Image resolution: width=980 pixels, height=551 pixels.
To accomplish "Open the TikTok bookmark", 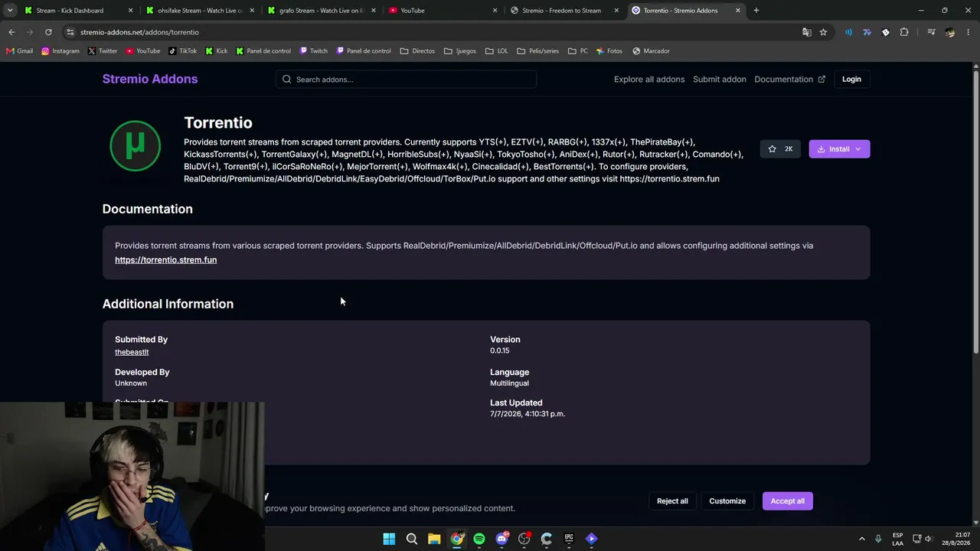I will coord(183,51).
